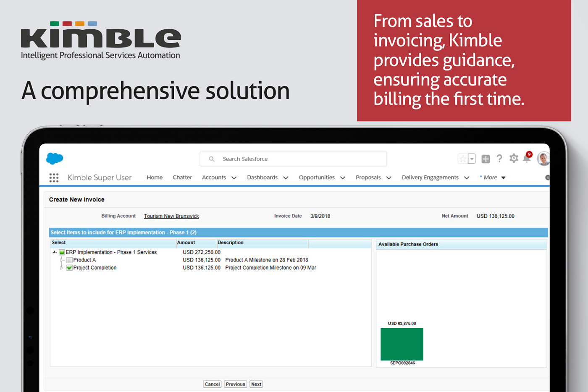Click the Next button

[x=256, y=384]
